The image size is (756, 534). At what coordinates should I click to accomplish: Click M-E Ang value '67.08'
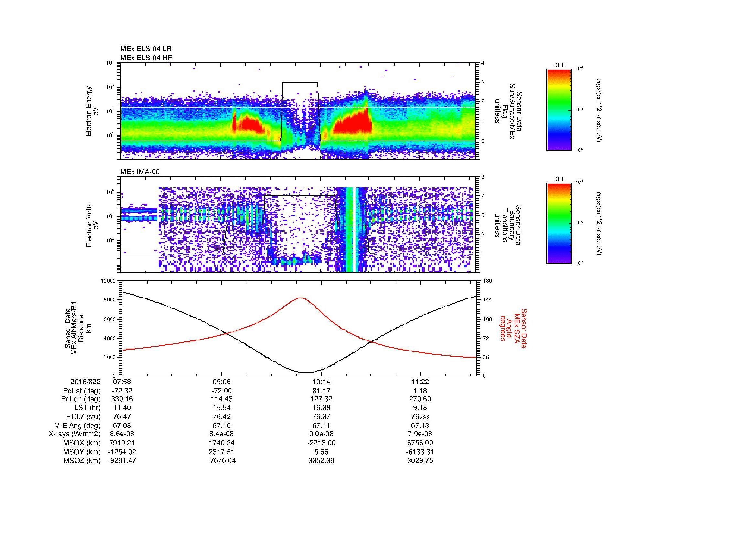[122, 426]
